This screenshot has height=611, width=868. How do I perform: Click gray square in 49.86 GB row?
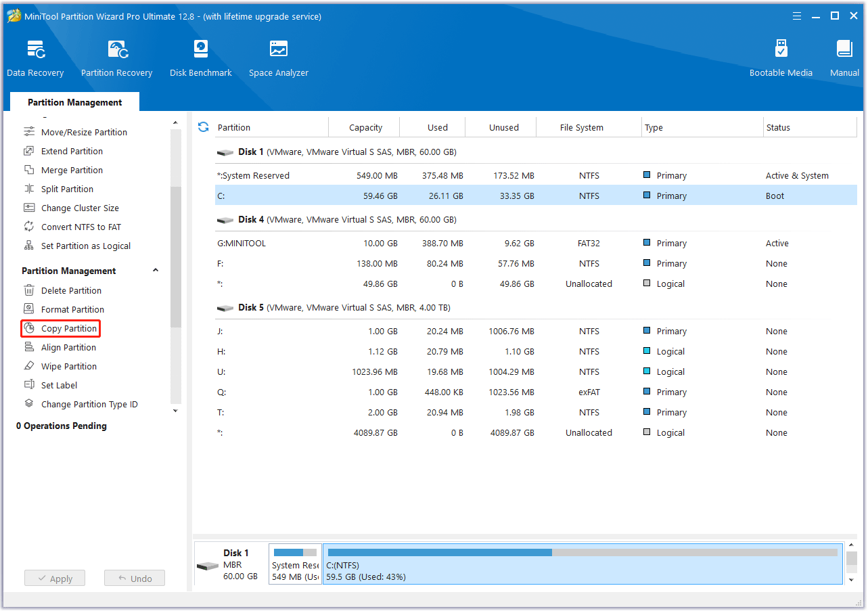(647, 284)
